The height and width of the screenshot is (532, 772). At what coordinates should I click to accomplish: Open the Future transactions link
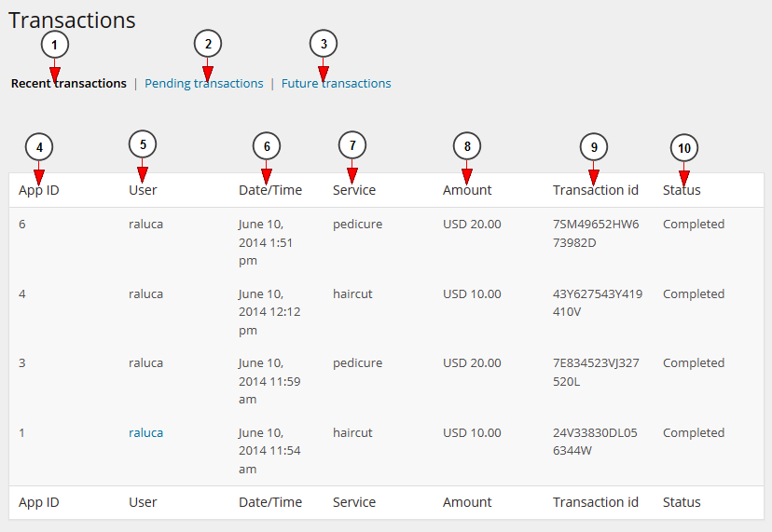click(337, 84)
